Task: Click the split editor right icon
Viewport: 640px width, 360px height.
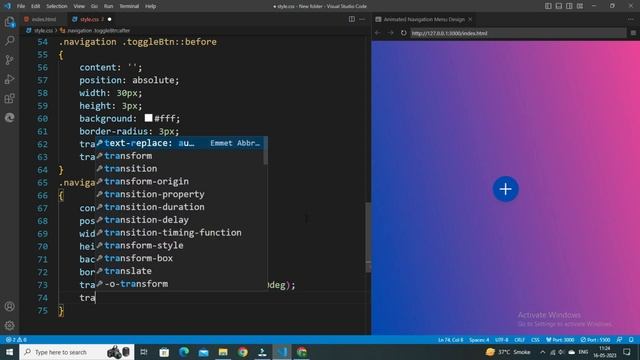Action: 351,19
